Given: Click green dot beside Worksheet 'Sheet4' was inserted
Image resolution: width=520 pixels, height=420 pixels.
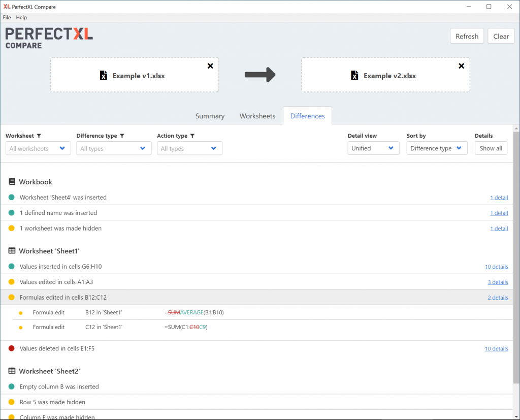Looking at the screenshot, I should point(11,198).
